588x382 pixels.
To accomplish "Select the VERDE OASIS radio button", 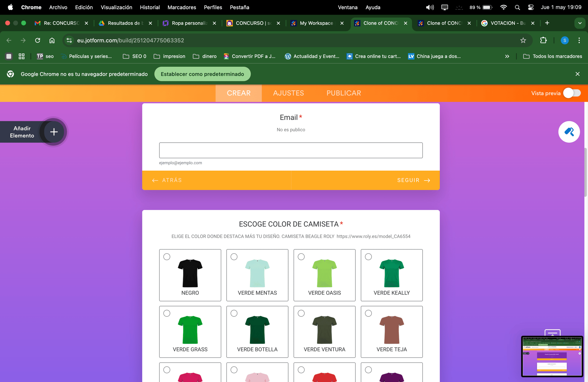I will pos(301,257).
